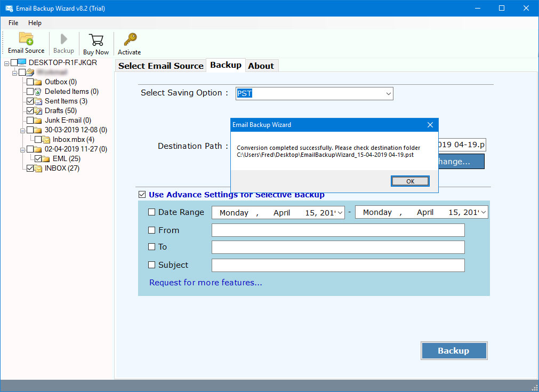This screenshot has height=392, width=539.
Task: Click the Drafts folder pencil icon
Action: [38, 111]
